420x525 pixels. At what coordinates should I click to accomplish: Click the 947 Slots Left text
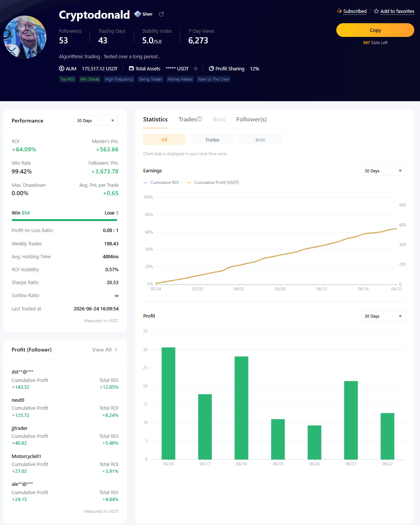[x=375, y=43]
